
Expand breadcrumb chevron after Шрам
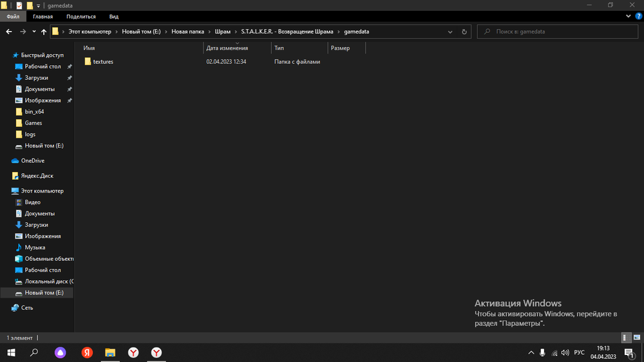(x=236, y=32)
